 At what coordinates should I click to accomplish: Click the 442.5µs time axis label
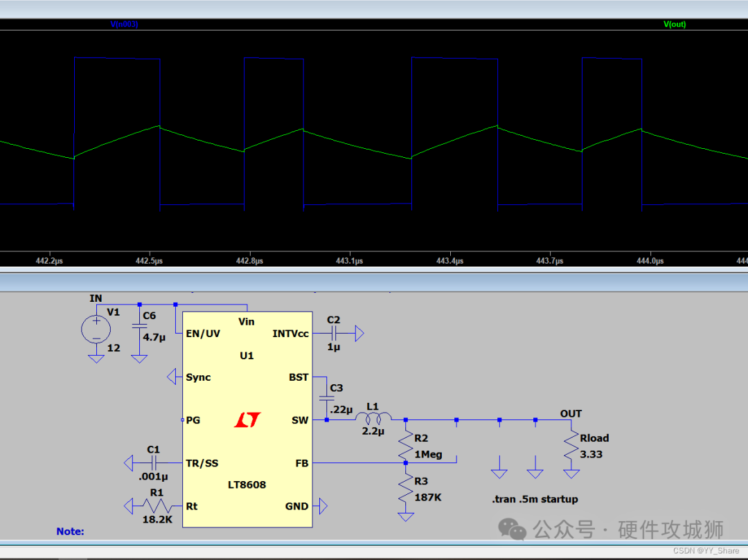(x=149, y=261)
